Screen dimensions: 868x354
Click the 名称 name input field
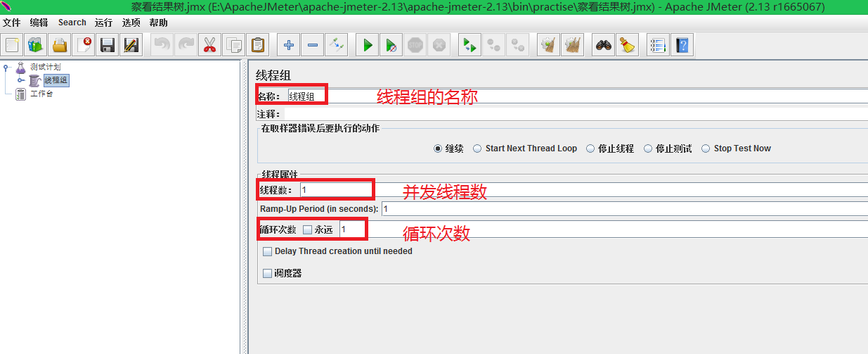tap(577, 96)
